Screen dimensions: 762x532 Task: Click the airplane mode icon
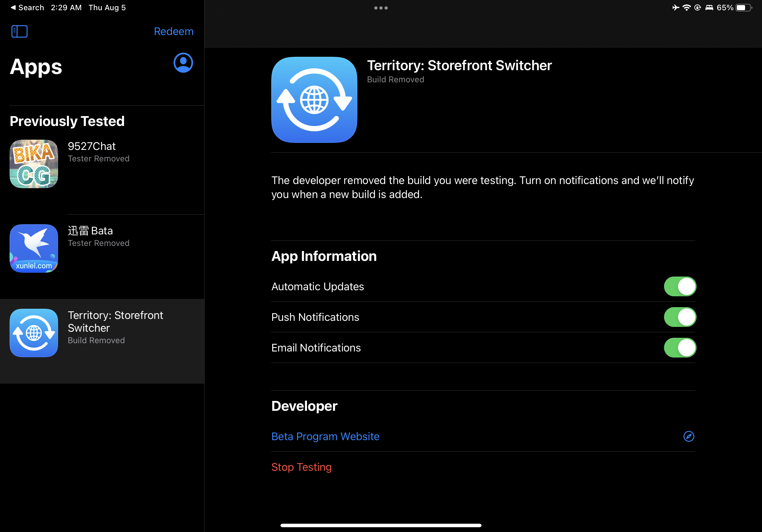[x=676, y=8]
